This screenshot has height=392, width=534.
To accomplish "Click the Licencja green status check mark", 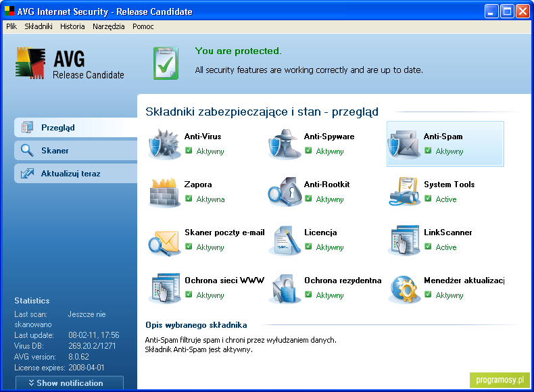I will pyautogui.click(x=308, y=246).
